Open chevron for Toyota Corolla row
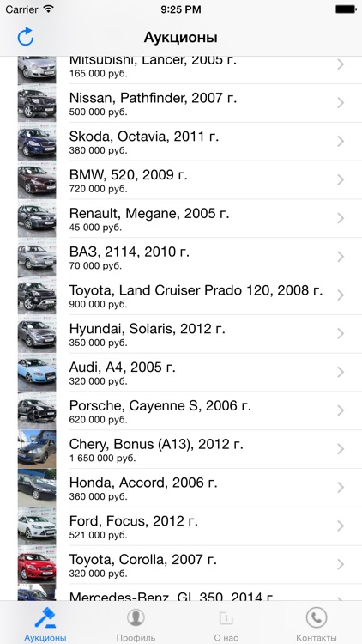The image size is (362, 644). [x=341, y=565]
